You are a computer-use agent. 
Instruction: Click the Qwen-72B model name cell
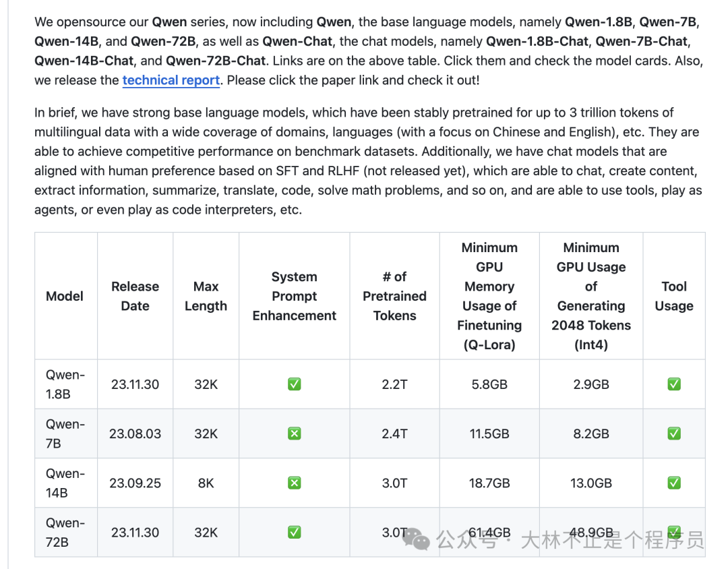(65, 533)
